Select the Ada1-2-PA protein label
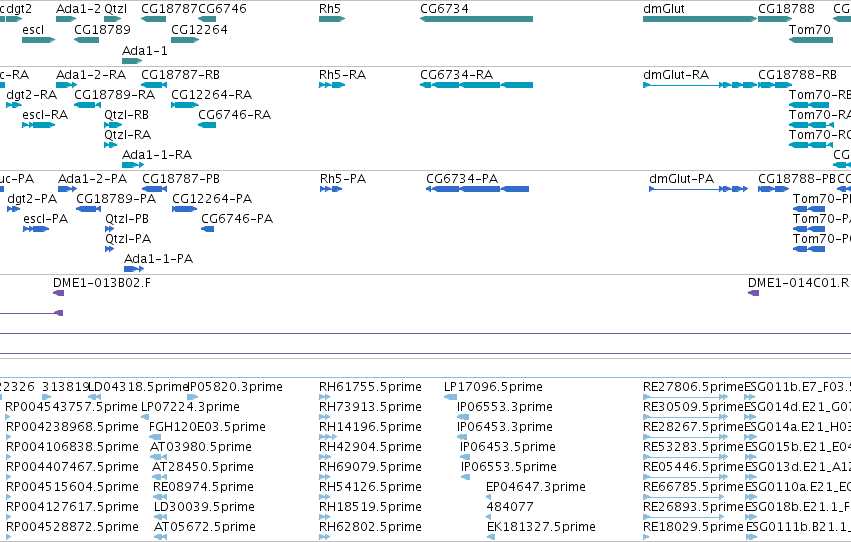 pyautogui.click(x=93, y=179)
